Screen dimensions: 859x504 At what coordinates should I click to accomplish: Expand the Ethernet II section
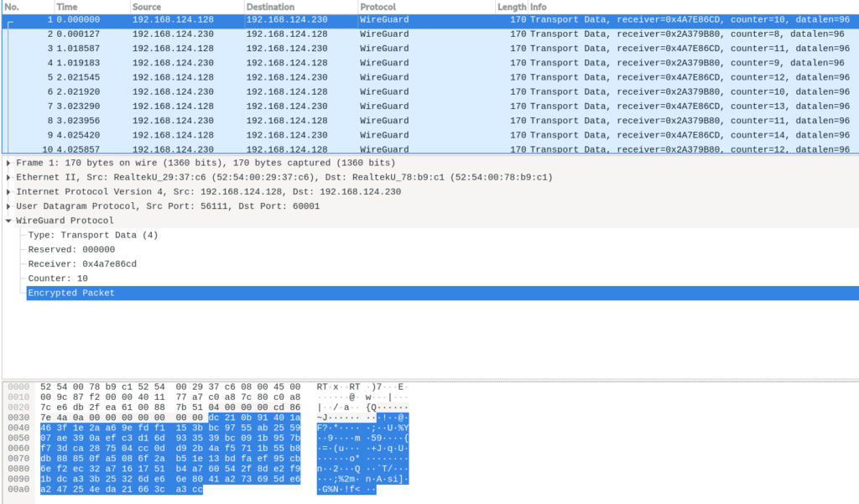(8, 177)
